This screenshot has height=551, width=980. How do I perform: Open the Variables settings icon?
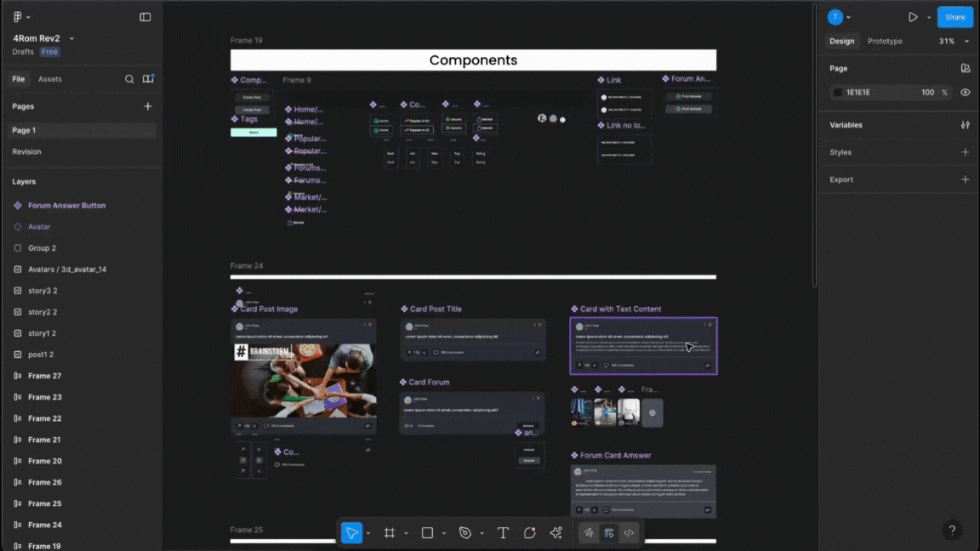966,124
